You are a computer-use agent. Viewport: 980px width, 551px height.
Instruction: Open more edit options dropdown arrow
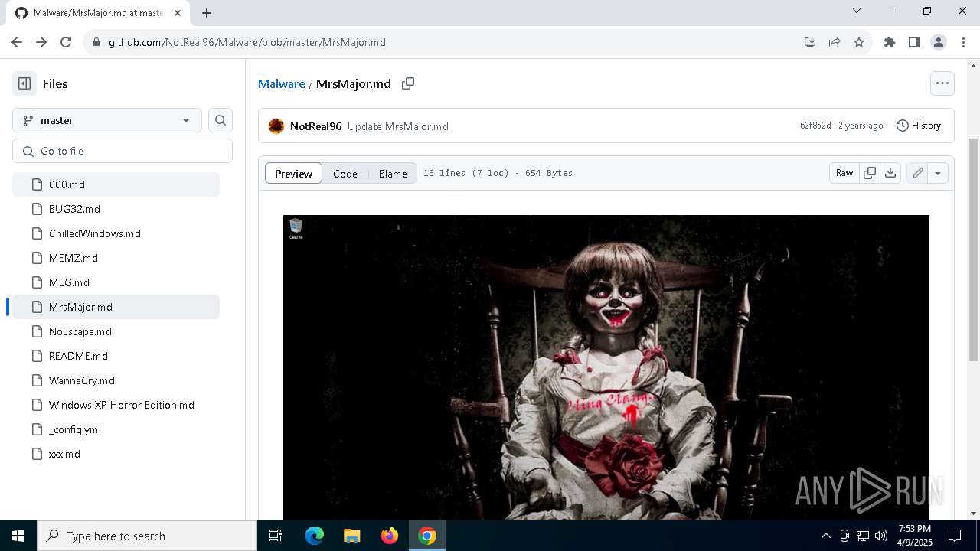coord(938,173)
